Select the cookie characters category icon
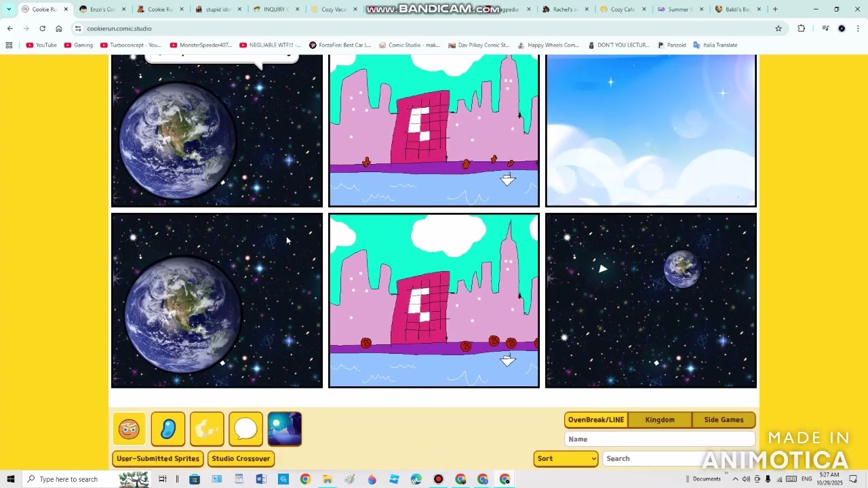 [x=129, y=429]
